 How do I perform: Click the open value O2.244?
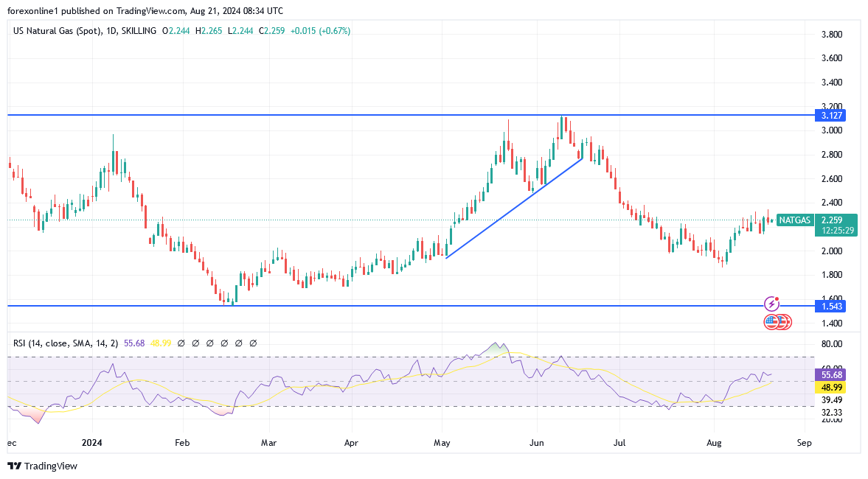[x=176, y=31]
